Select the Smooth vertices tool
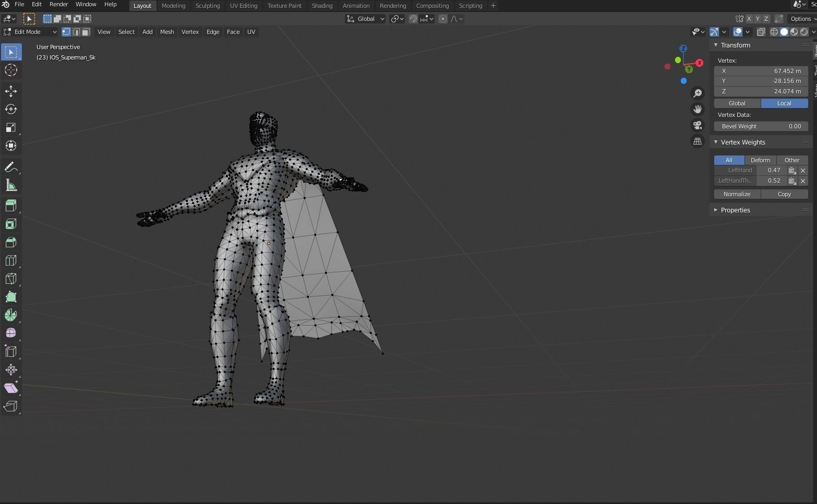The image size is (817, 504). click(x=11, y=333)
